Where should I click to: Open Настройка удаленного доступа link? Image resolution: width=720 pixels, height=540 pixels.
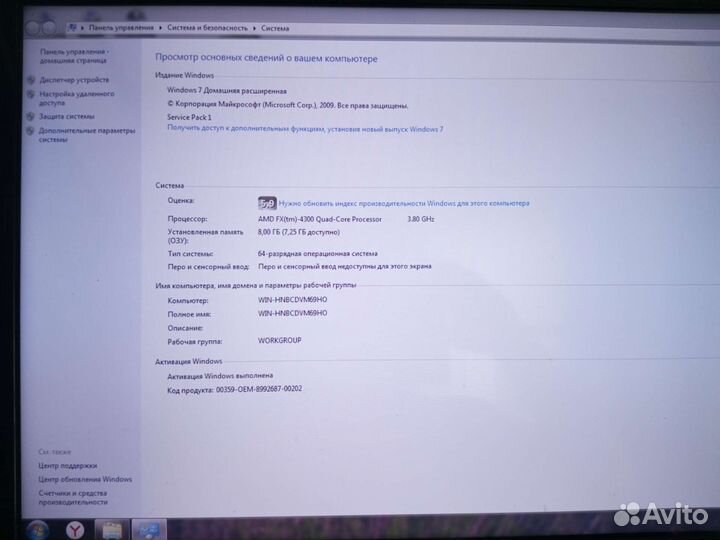(x=77, y=98)
